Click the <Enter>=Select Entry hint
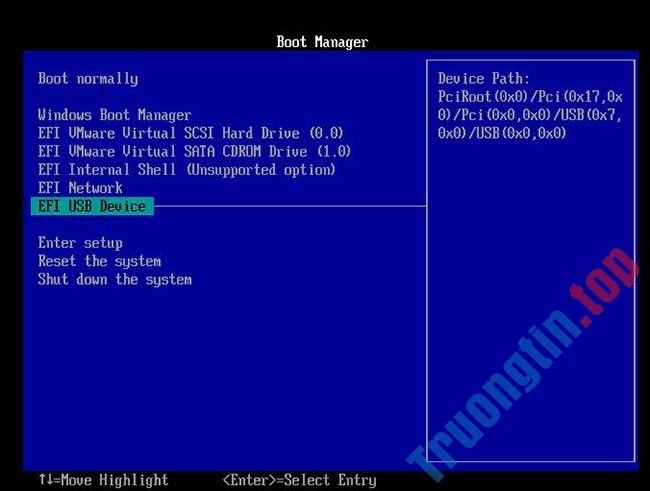Viewport: 650px width, 491px height. 300,480
